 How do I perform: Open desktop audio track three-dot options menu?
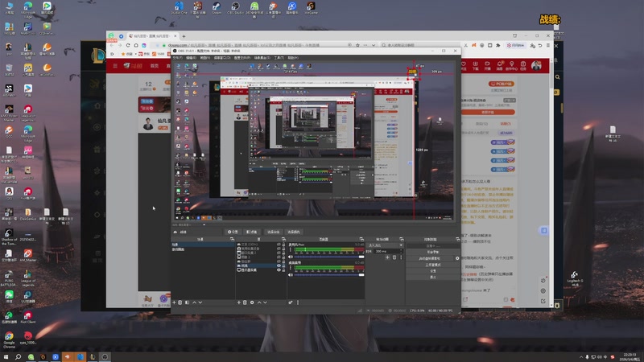coord(290,268)
